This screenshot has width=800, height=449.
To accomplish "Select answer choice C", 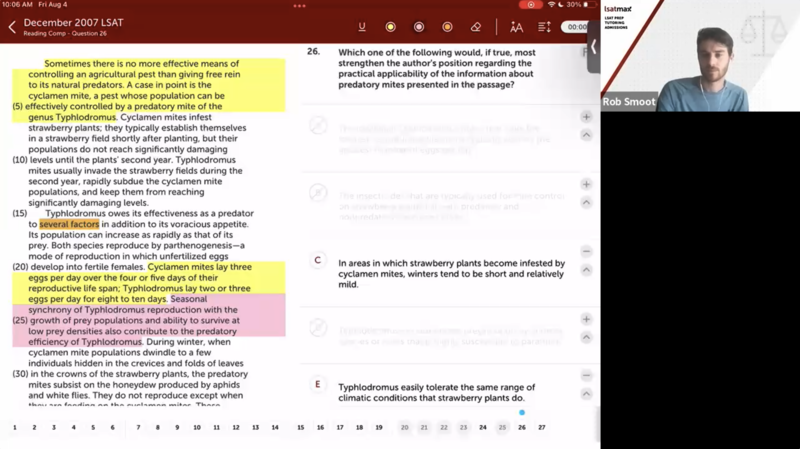I will (318, 260).
